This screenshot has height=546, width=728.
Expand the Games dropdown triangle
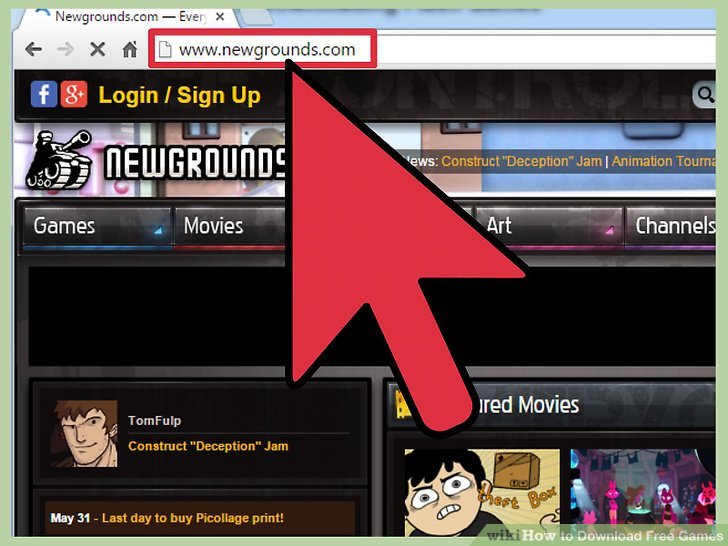pos(158,230)
